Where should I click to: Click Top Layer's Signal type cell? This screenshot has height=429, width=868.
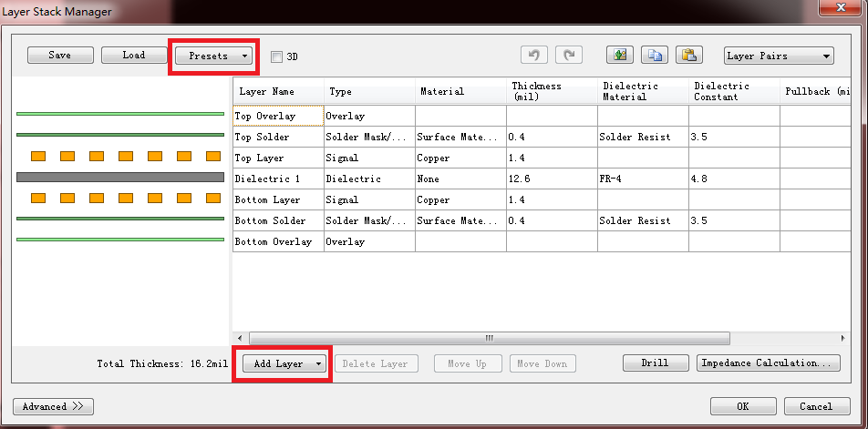pos(369,158)
